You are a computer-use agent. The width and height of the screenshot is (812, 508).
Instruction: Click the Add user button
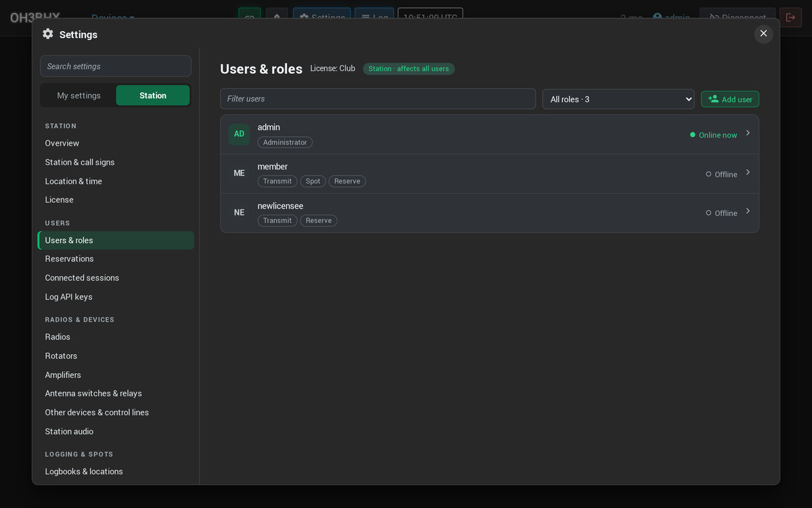click(730, 99)
